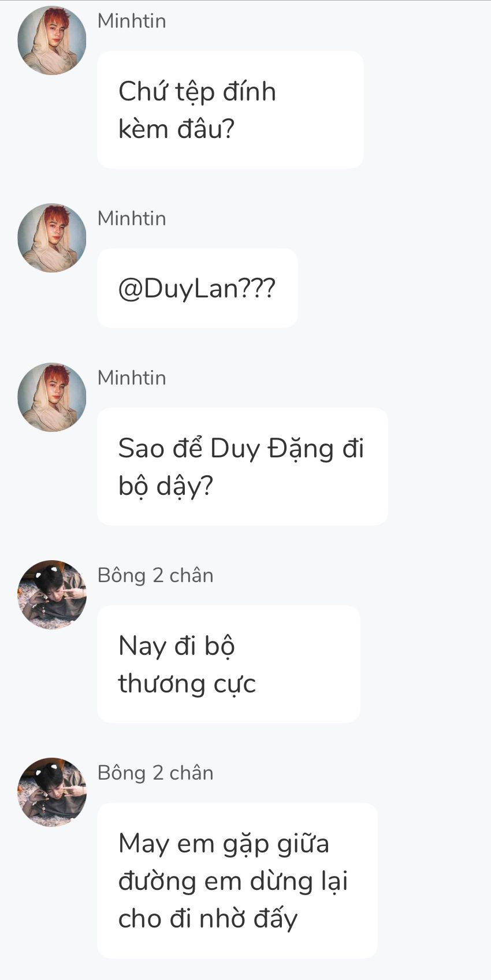This screenshot has height=980, width=491.
Task: Click the Minhtin name above @DuyLan message
Action: click(x=132, y=218)
